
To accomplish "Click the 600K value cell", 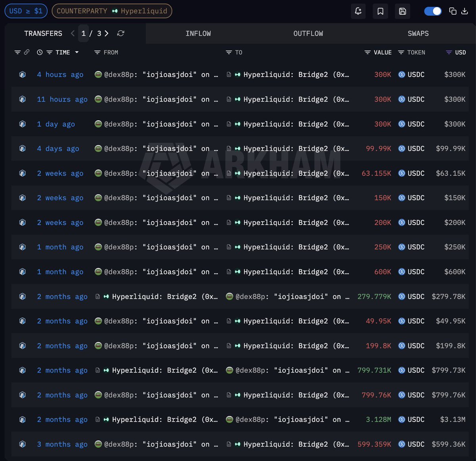I will (383, 272).
